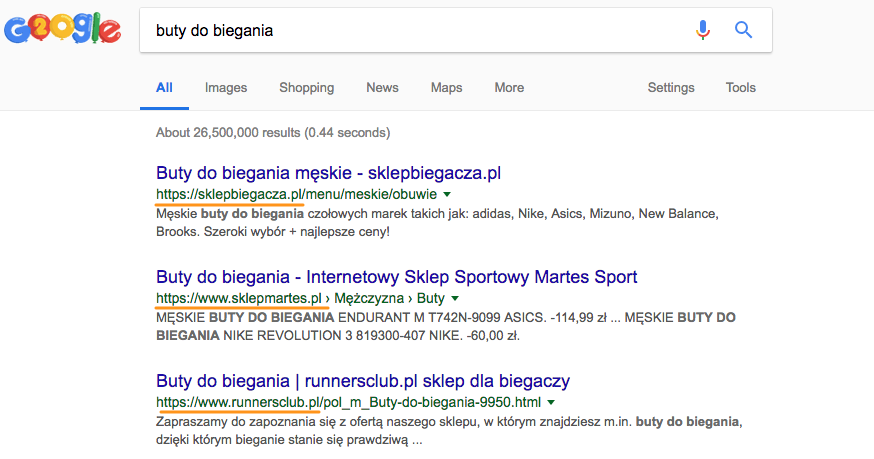The width and height of the screenshot is (874, 459).
Task: Click the Google balloon logo
Action: tap(62, 28)
